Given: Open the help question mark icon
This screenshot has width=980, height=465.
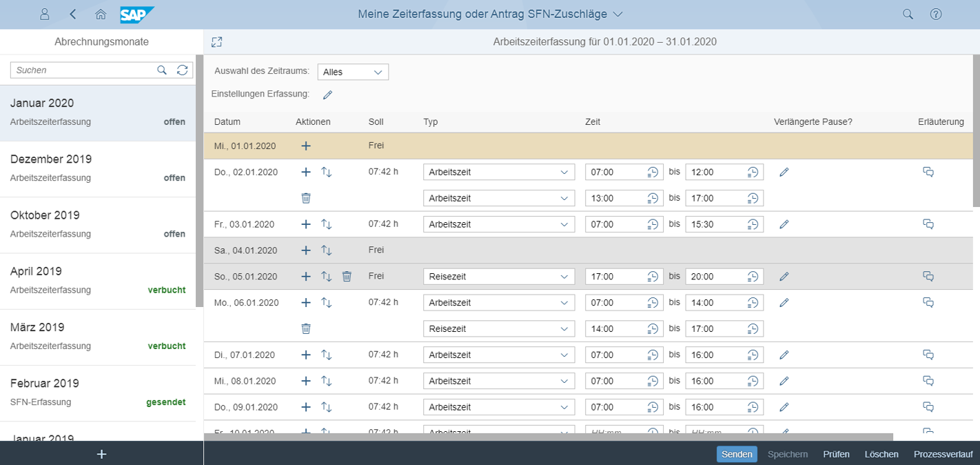Looking at the screenshot, I should pyautogui.click(x=936, y=14).
